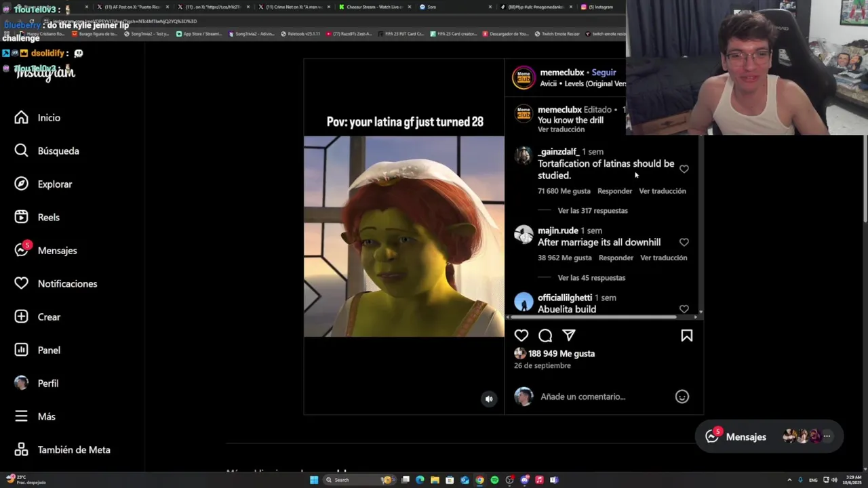Viewport: 868px width, 488px height.
Task: Open the Más hamburger menu
Action: pyautogui.click(x=22, y=417)
